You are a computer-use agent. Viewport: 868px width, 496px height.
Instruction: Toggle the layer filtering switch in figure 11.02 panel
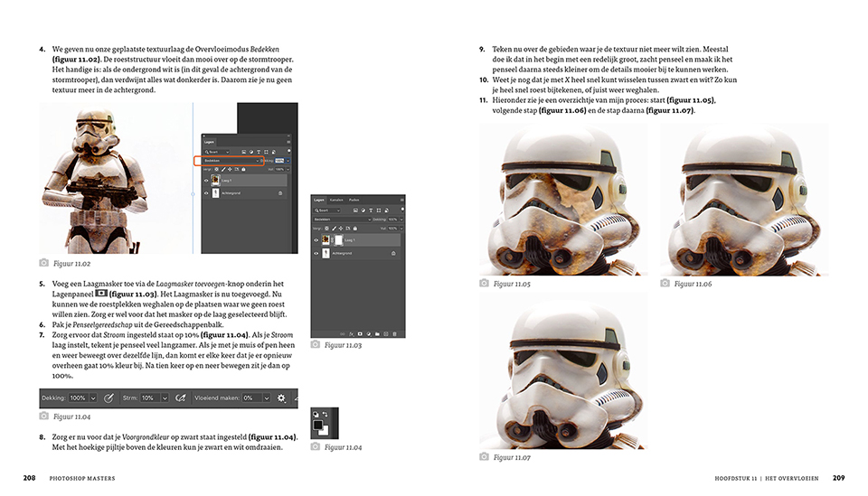(289, 151)
